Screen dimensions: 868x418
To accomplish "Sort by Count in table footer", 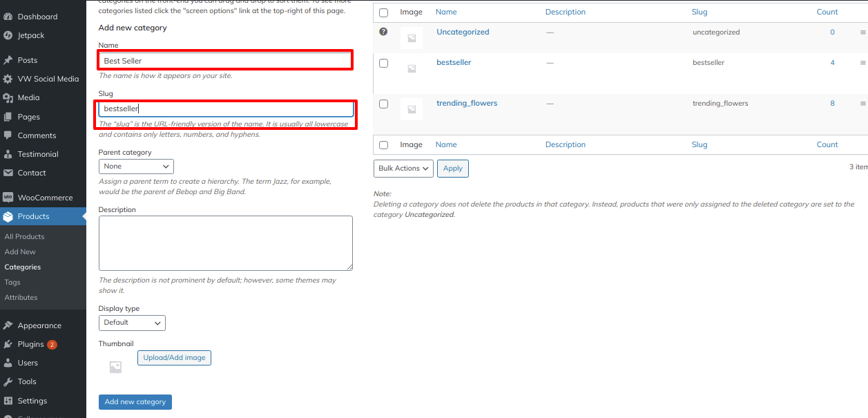I will (827, 144).
